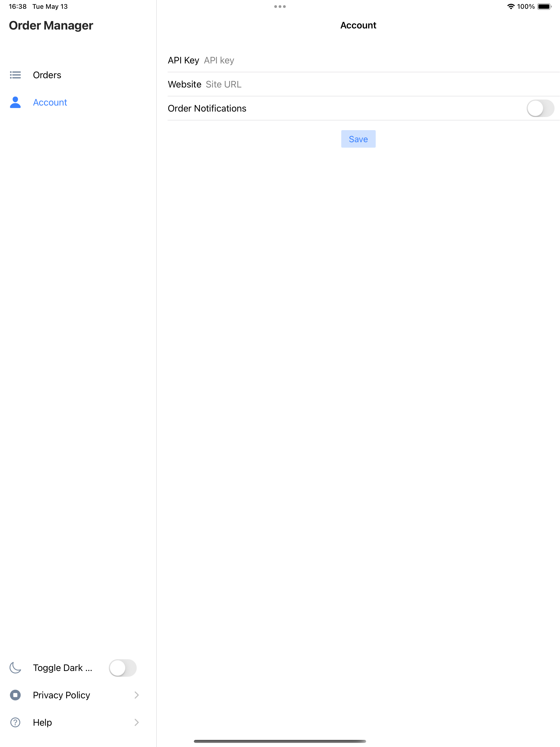This screenshot has height=747, width=560.
Task: Click the Privacy Policy shield icon
Action: coord(15,695)
